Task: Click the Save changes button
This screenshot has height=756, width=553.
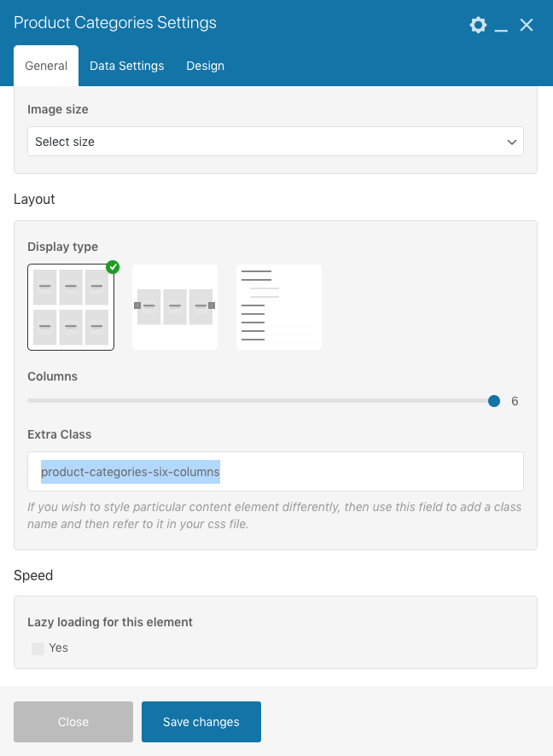Action: 201,722
